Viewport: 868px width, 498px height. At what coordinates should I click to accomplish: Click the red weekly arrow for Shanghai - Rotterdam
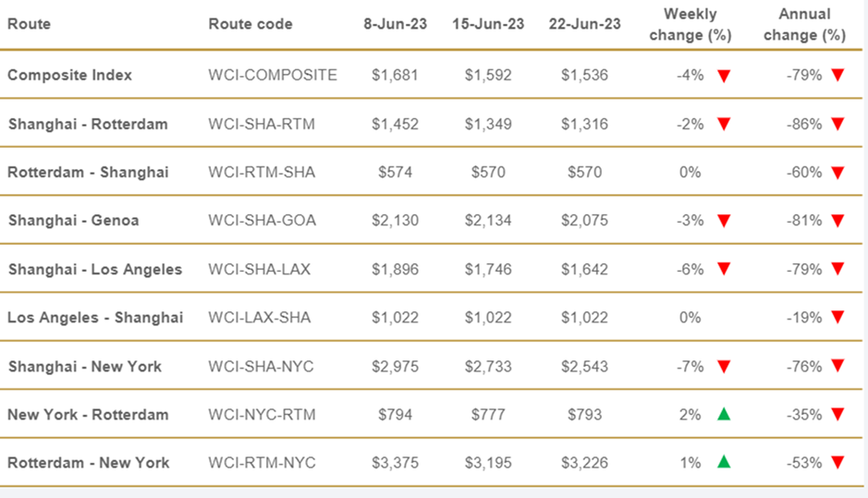coord(724,125)
